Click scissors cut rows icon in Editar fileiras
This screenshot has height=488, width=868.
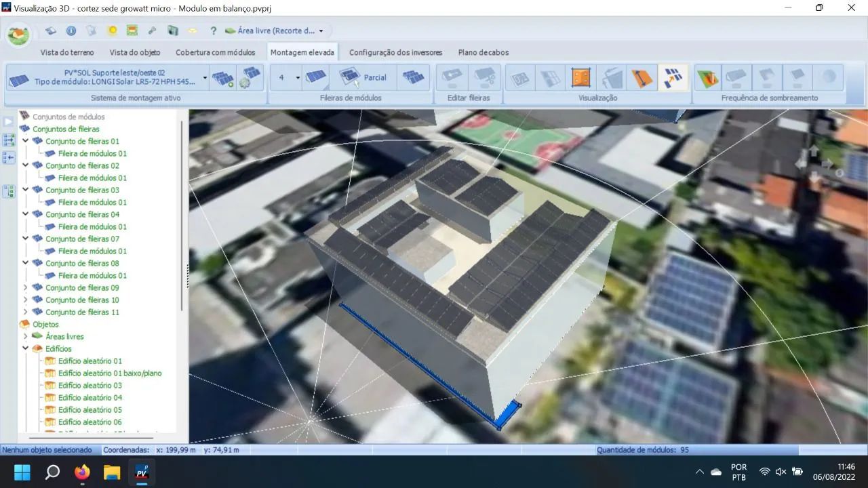coord(484,78)
